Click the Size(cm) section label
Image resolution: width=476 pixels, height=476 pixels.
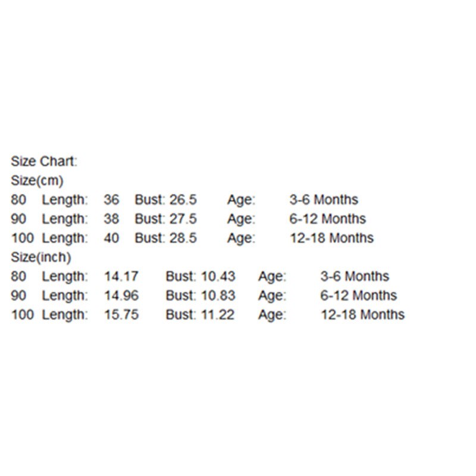(37, 181)
